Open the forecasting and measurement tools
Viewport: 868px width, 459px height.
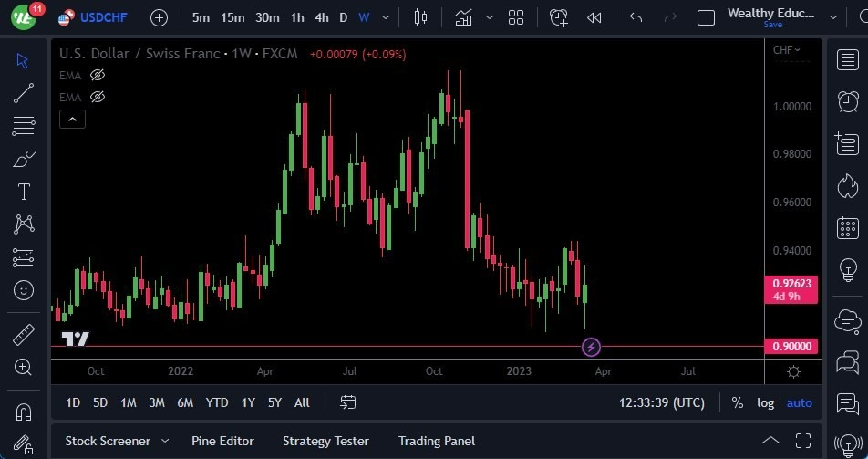(24, 257)
